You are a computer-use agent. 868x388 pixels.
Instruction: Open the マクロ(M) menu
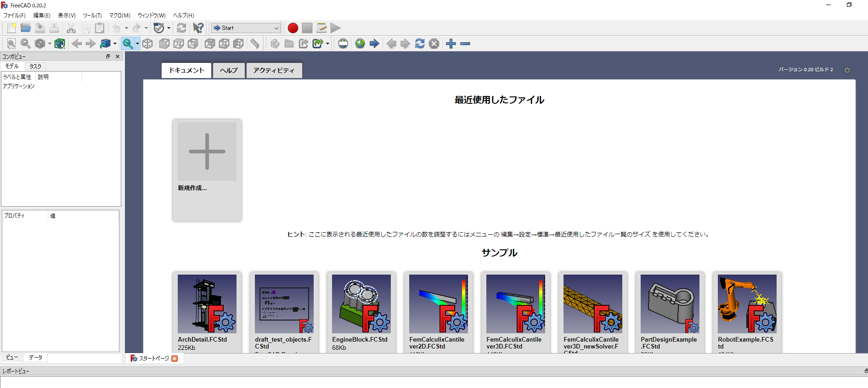120,15
